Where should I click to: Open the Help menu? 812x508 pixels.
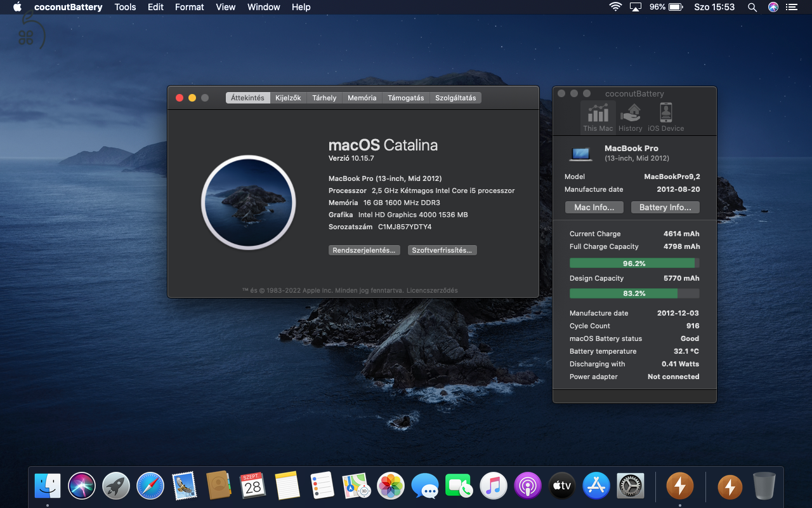301,7
